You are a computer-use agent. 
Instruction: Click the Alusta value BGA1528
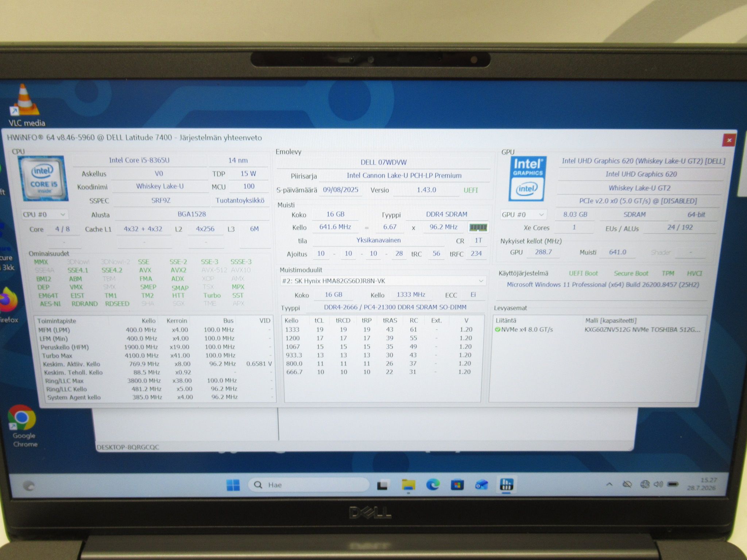tap(192, 214)
